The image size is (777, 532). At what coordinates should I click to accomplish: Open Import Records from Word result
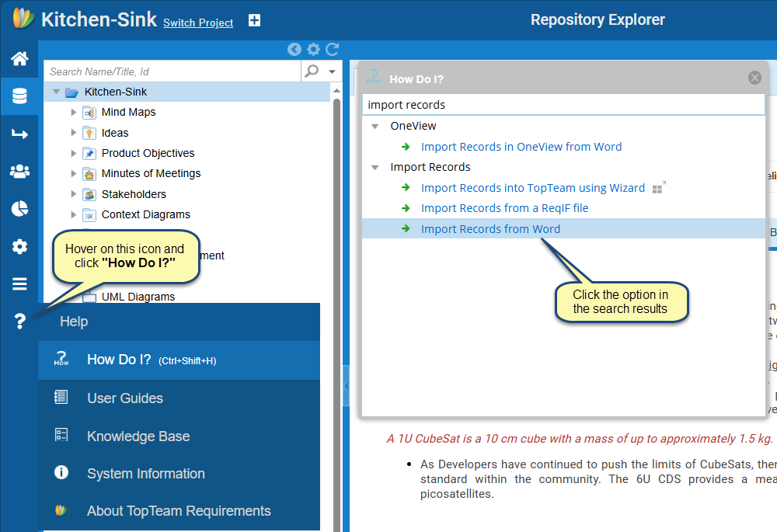pyautogui.click(x=490, y=229)
